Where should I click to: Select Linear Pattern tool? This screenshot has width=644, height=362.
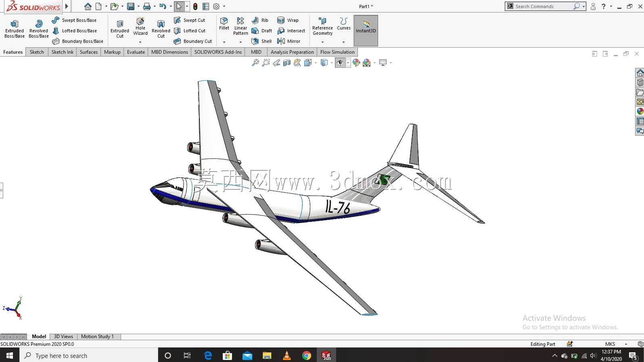tap(240, 27)
